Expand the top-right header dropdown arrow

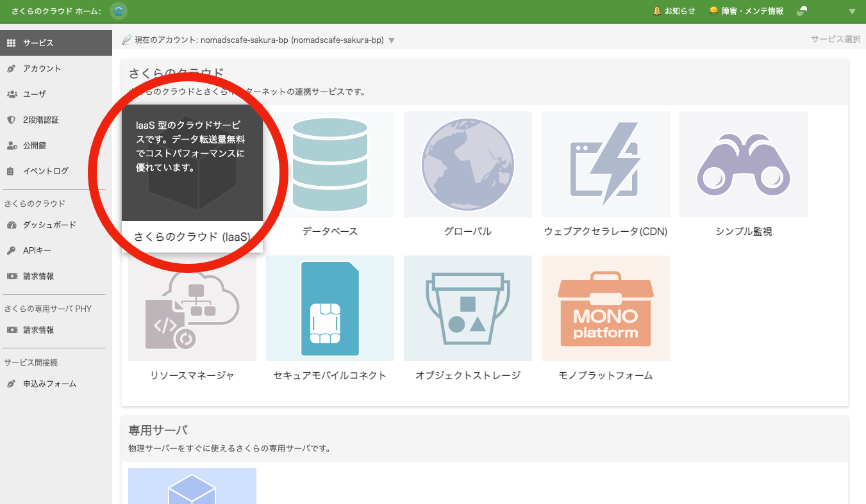click(x=852, y=12)
